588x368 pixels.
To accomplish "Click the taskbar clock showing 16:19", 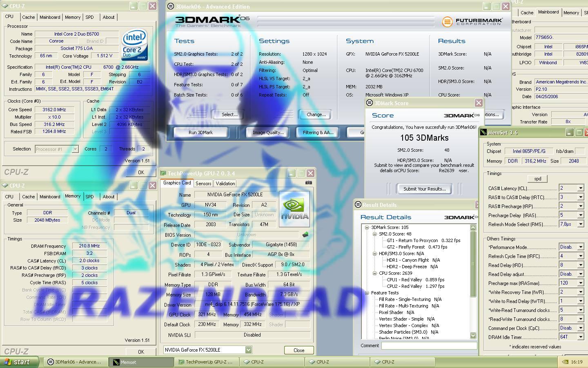I will [577, 362].
